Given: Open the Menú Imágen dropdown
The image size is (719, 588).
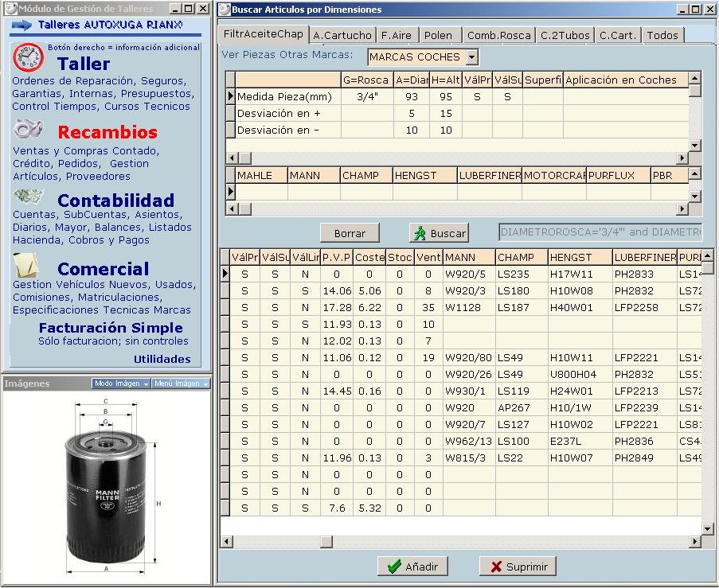Looking at the screenshot, I should [181, 384].
